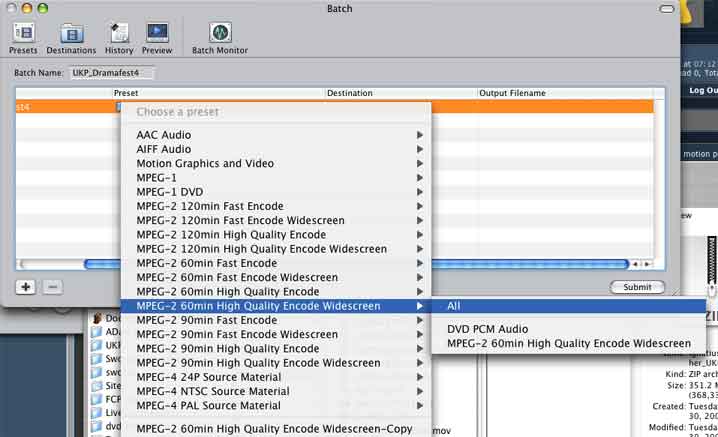Choose MPEG-2 90min Fast Encode Widescreen
Screen dimensions: 718x437
pos(276,334)
